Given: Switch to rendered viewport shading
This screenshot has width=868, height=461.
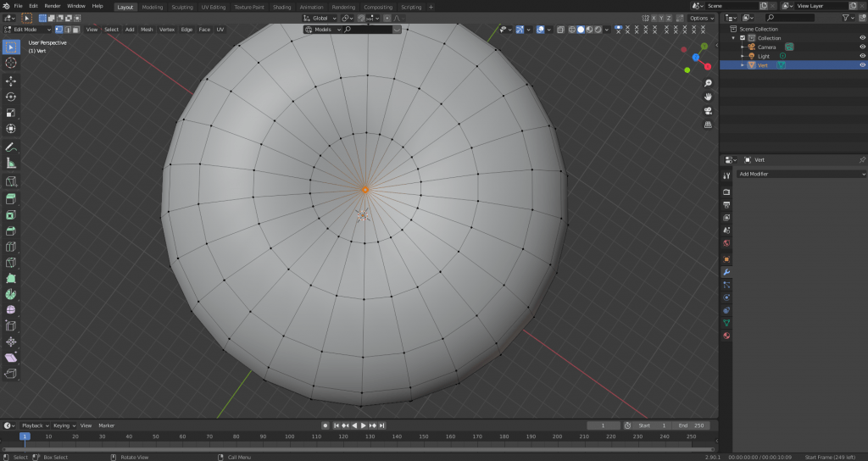Looking at the screenshot, I should (x=598, y=30).
